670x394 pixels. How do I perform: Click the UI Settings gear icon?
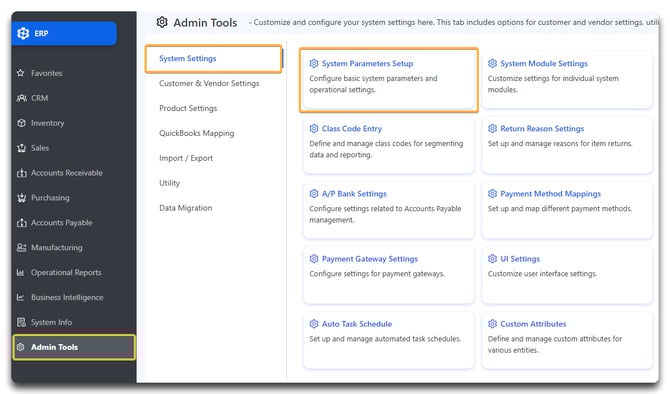point(492,259)
